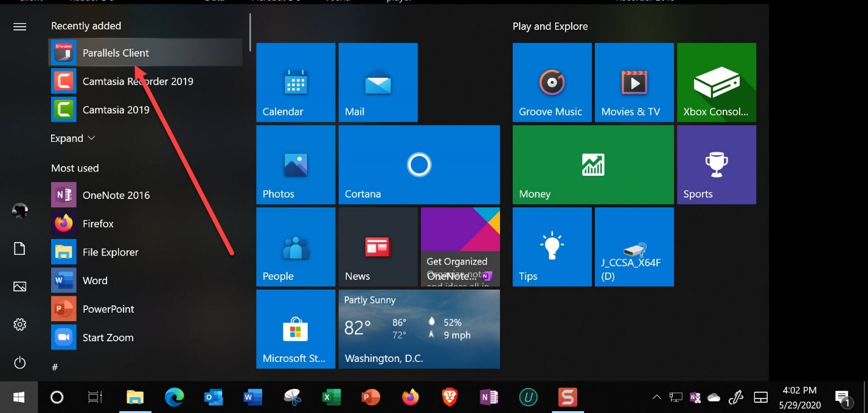Click the Cortana tile
This screenshot has width=868, height=413.
coord(418,165)
